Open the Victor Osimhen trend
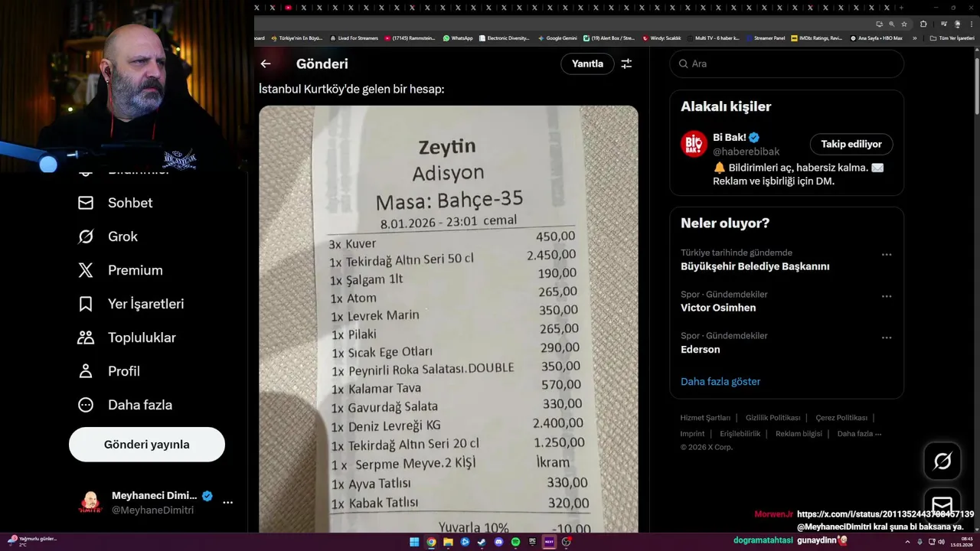The width and height of the screenshot is (980, 551). coord(718,308)
